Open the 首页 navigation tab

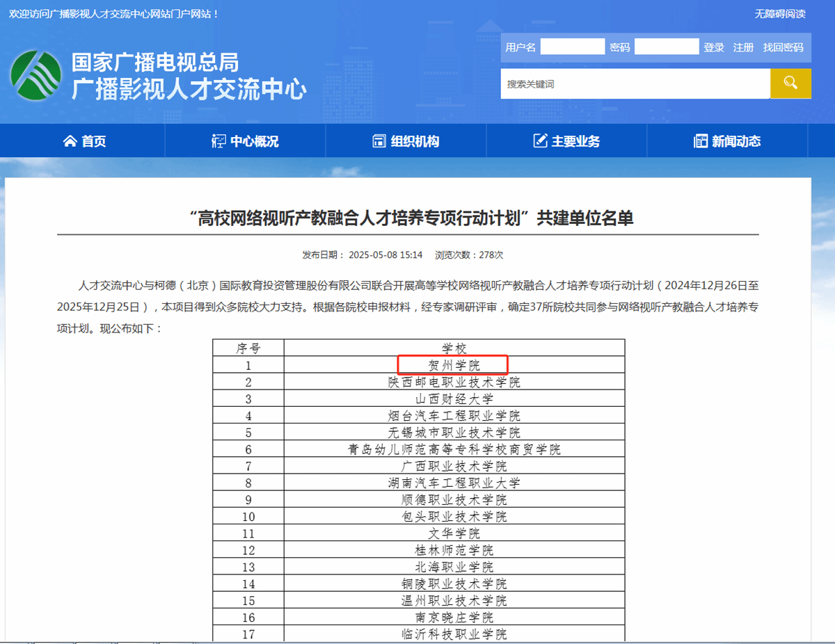pyautogui.click(x=85, y=141)
